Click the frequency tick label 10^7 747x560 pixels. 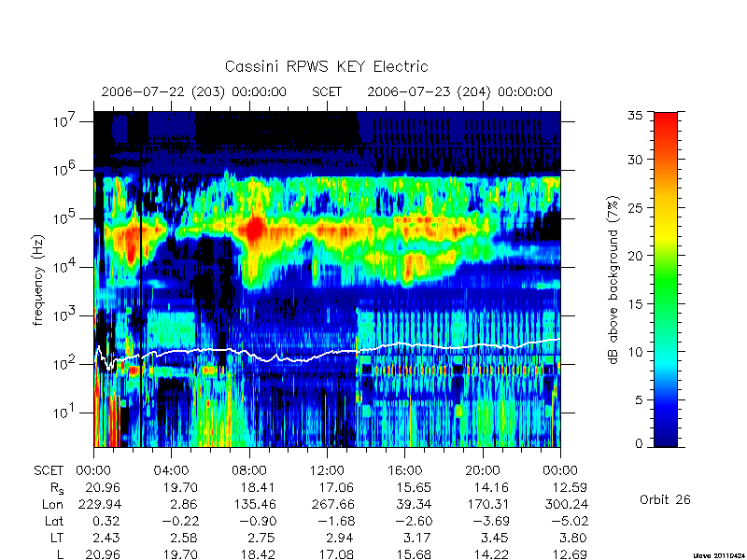[x=63, y=120]
